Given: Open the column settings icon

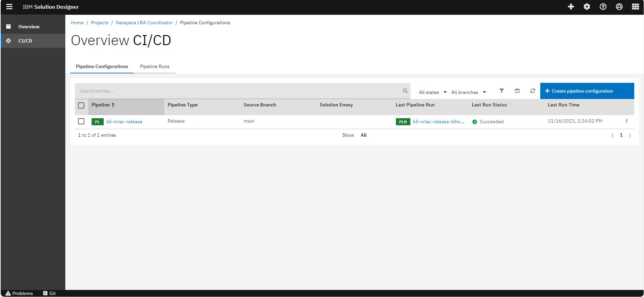Looking at the screenshot, I should pyautogui.click(x=517, y=91).
